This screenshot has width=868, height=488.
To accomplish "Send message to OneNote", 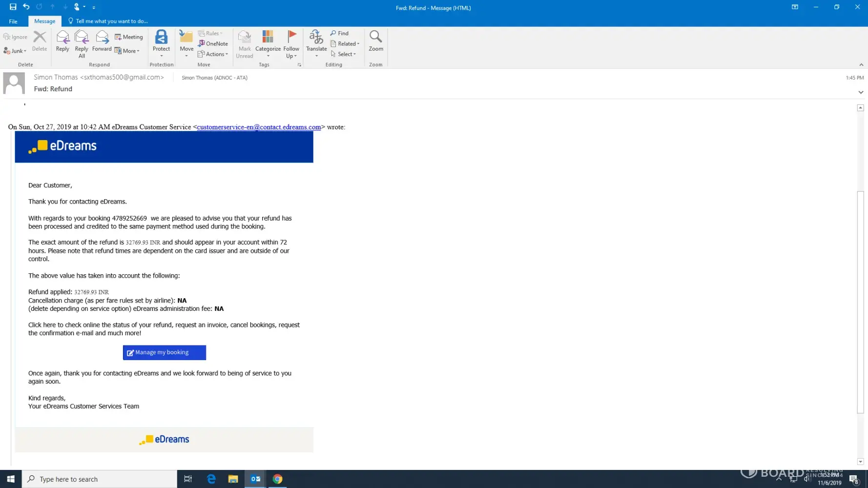I will pos(213,44).
